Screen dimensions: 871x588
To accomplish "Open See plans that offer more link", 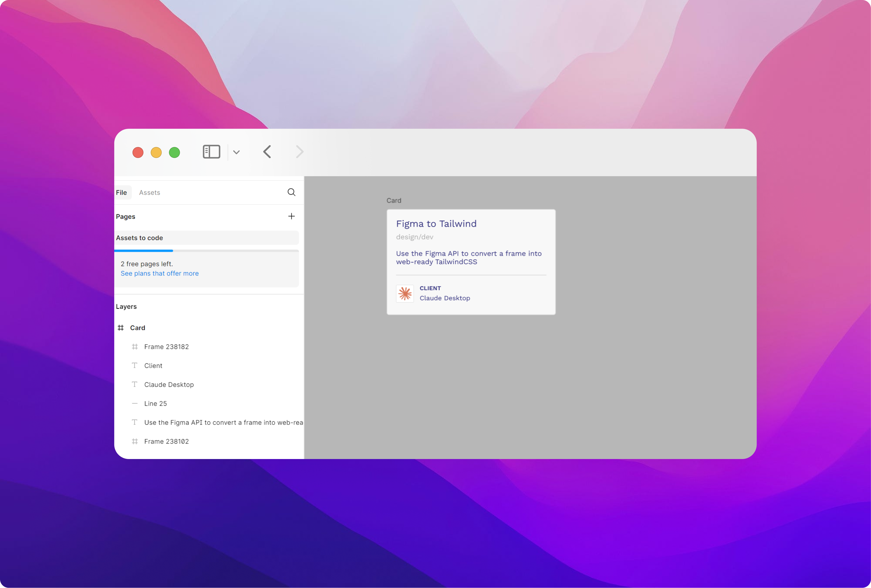I will (x=160, y=273).
